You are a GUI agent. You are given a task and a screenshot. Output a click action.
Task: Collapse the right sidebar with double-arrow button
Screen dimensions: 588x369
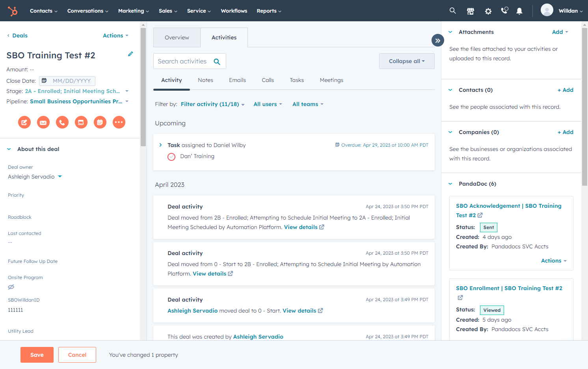pyautogui.click(x=438, y=40)
